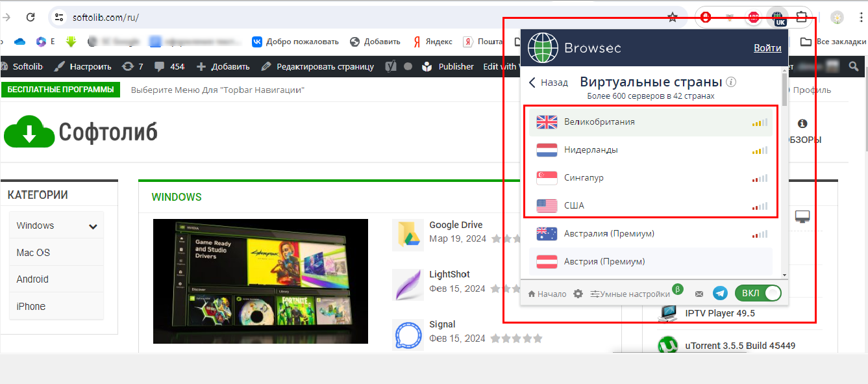Click the ABP adblock extension icon

[x=754, y=18]
